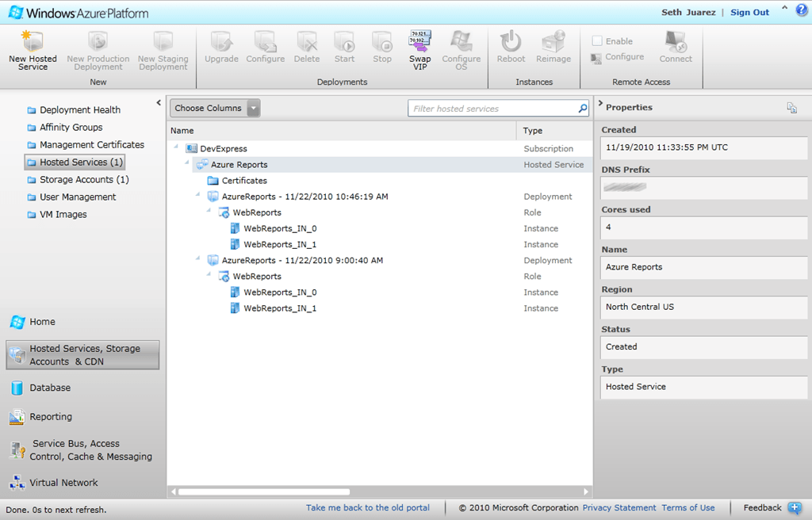Click Take me back to old portal
812x520 pixels.
pyautogui.click(x=368, y=507)
